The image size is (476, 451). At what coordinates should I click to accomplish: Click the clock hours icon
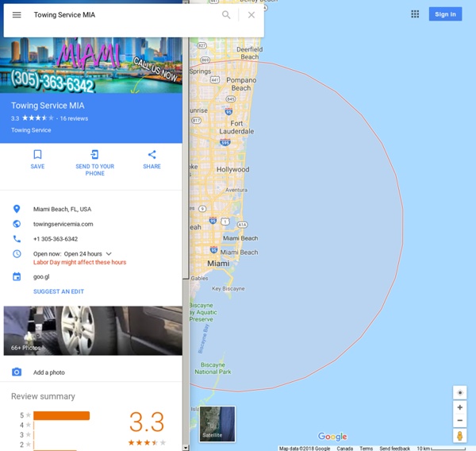pyautogui.click(x=17, y=254)
